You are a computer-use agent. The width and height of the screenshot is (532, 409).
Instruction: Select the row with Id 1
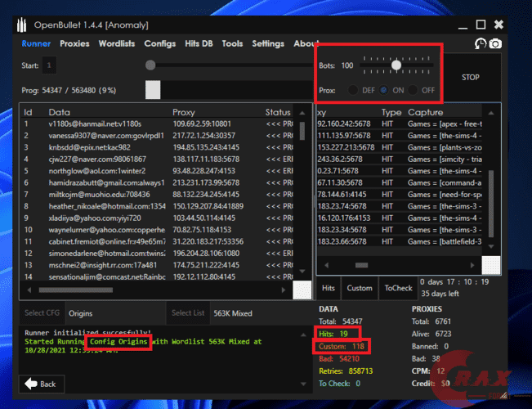coord(158,124)
